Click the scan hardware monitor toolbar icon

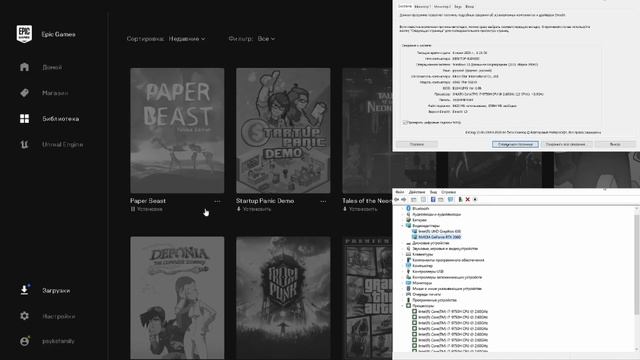[x=450, y=200]
